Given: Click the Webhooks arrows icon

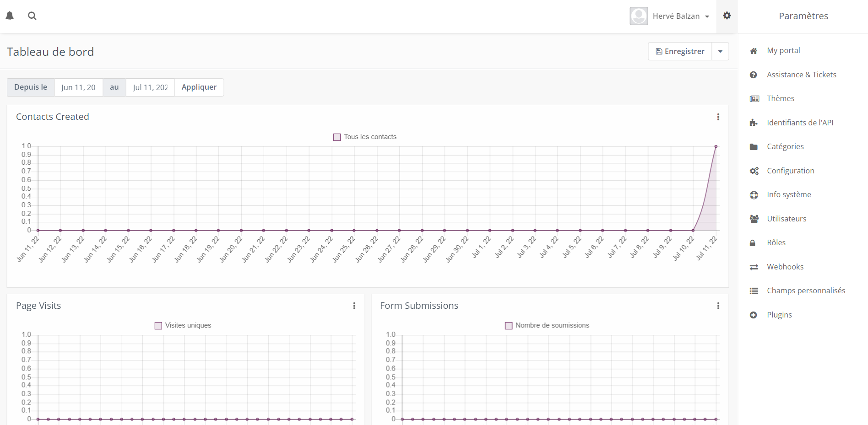Looking at the screenshot, I should point(754,267).
